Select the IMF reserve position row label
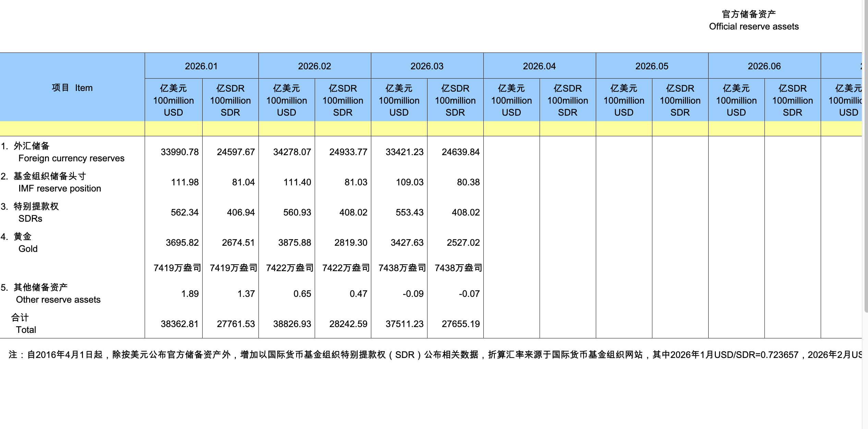The height and width of the screenshot is (429, 868). click(59, 188)
